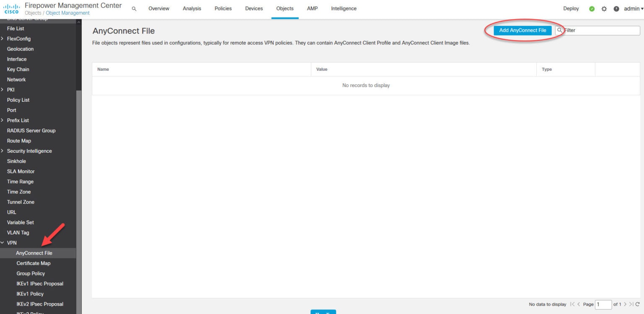Expand the Prefix List node

click(3, 120)
